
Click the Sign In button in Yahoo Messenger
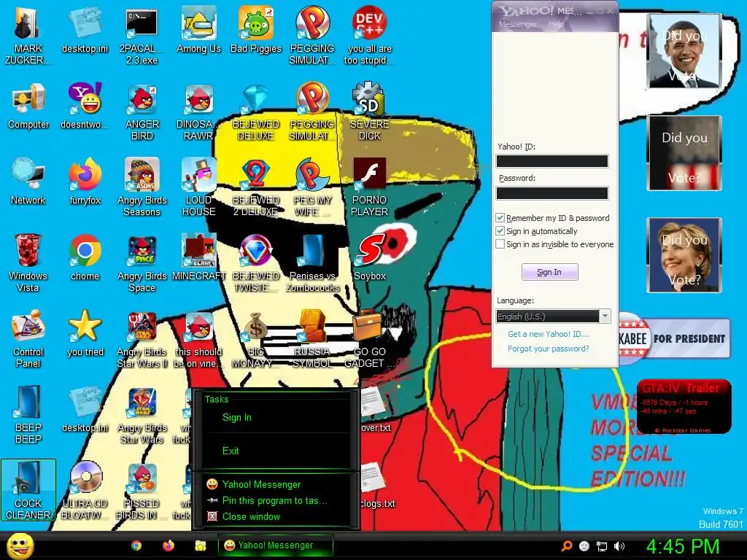coord(550,272)
